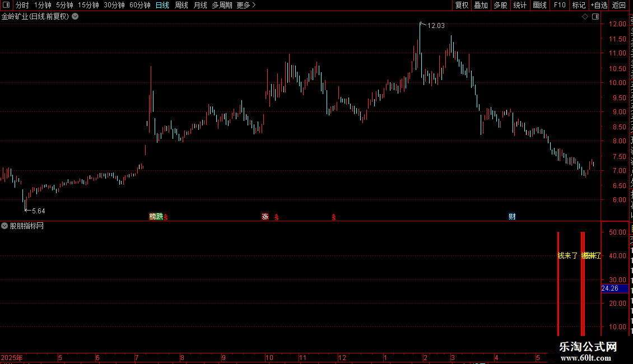The height and width of the screenshot is (364, 633).
Task: Select the 1分钟 period tab
Action: click(x=43, y=5)
